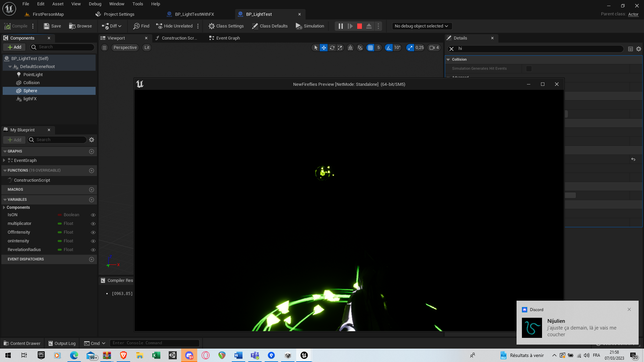Stop the running simulation

(x=360, y=26)
